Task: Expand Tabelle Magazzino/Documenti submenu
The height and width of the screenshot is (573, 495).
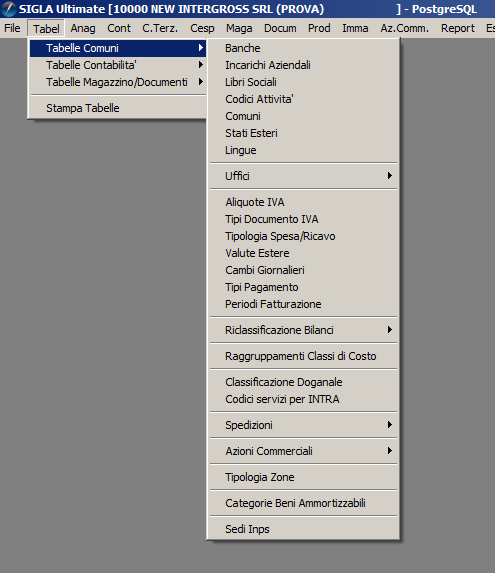Action: tap(118, 82)
